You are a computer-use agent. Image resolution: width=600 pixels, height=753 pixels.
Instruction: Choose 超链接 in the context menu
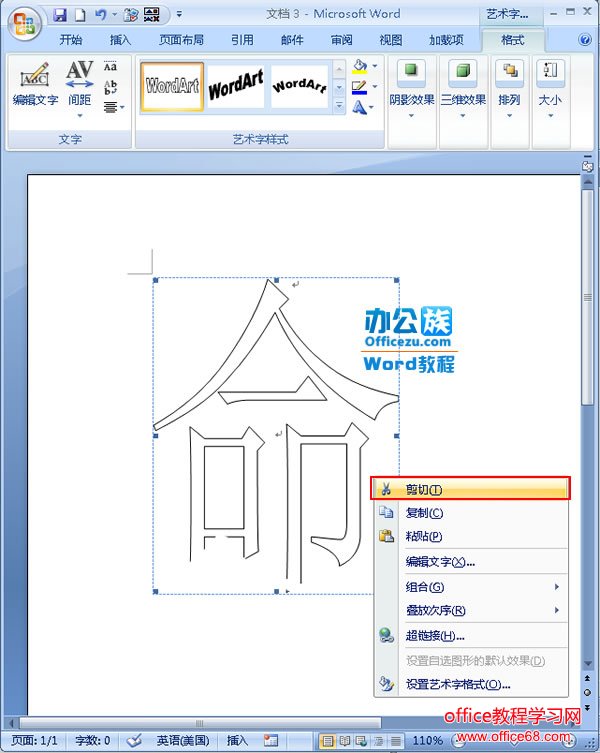pyautogui.click(x=471, y=636)
